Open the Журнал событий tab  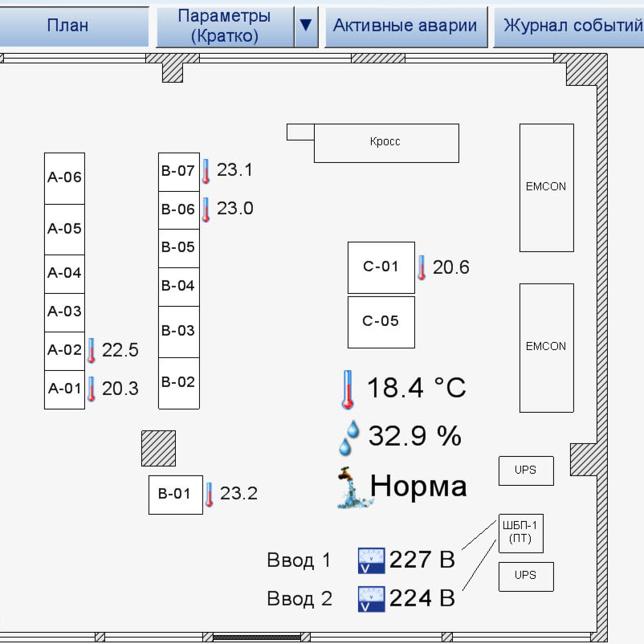tap(570, 25)
